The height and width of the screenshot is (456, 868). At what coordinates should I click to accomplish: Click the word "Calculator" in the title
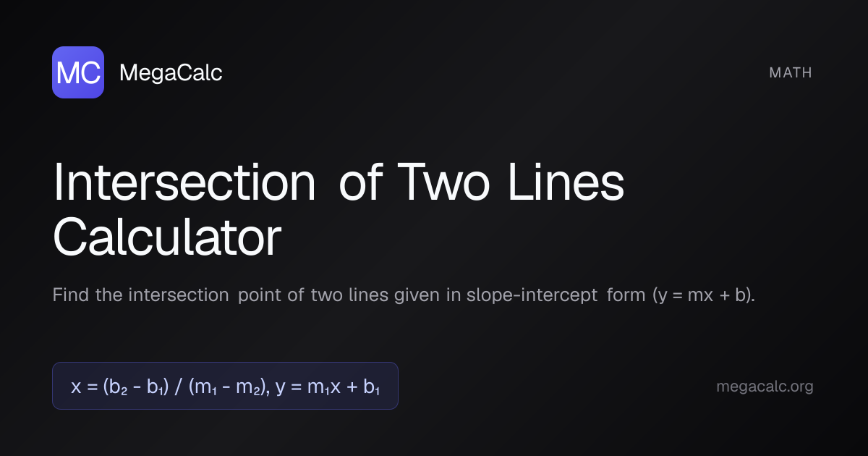pyautogui.click(x=167, y=238)
